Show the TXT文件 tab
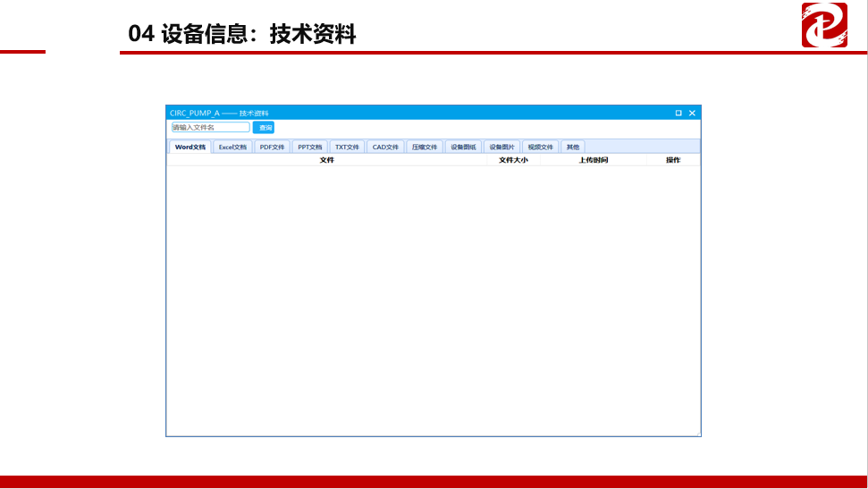Viewport: 868px width, 489px height. 347,147
